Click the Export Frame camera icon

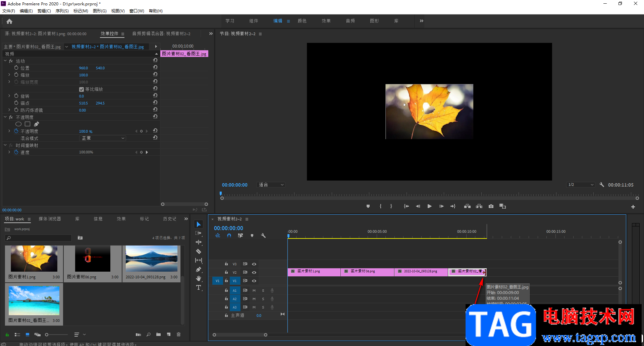(x=491, y=206)
